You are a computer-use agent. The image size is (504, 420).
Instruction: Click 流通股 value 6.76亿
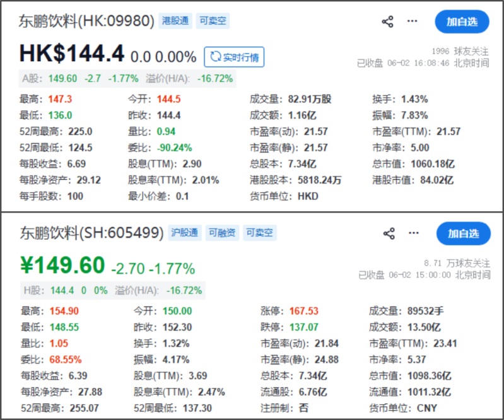[x=313, y=392]
